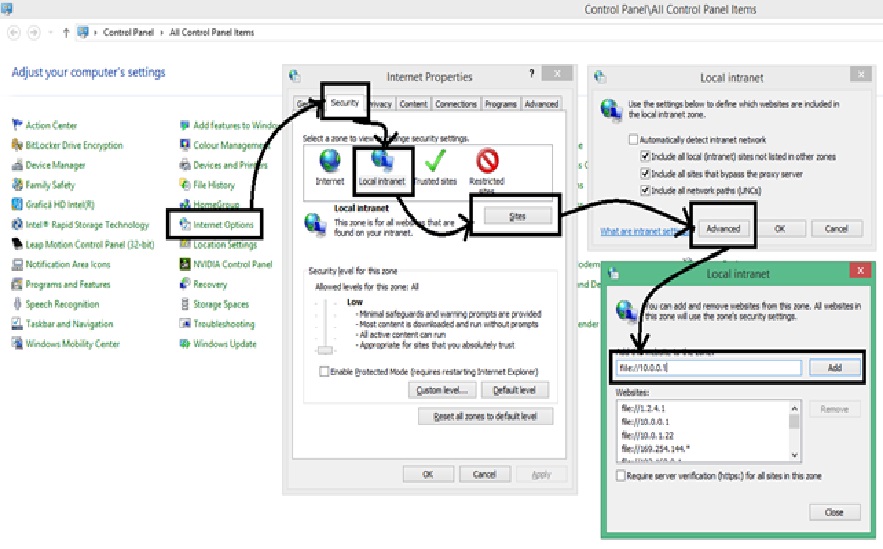Click the greyed-out Remove button next to Websites list
The width and height of the screenshot is (883, 549).
pyautogui.click(x=835, y=409)
